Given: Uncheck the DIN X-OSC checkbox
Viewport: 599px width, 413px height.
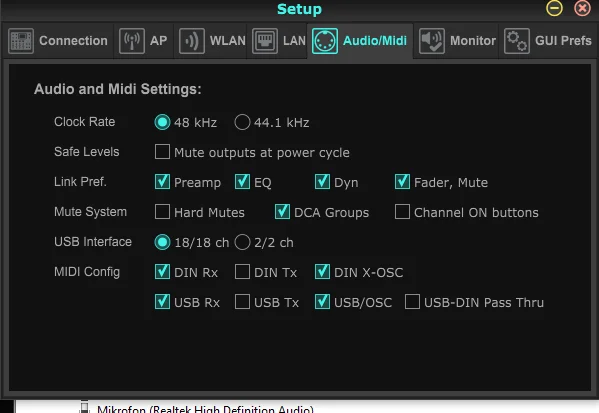Looking at the screenshot, I should tap(322, 272).
